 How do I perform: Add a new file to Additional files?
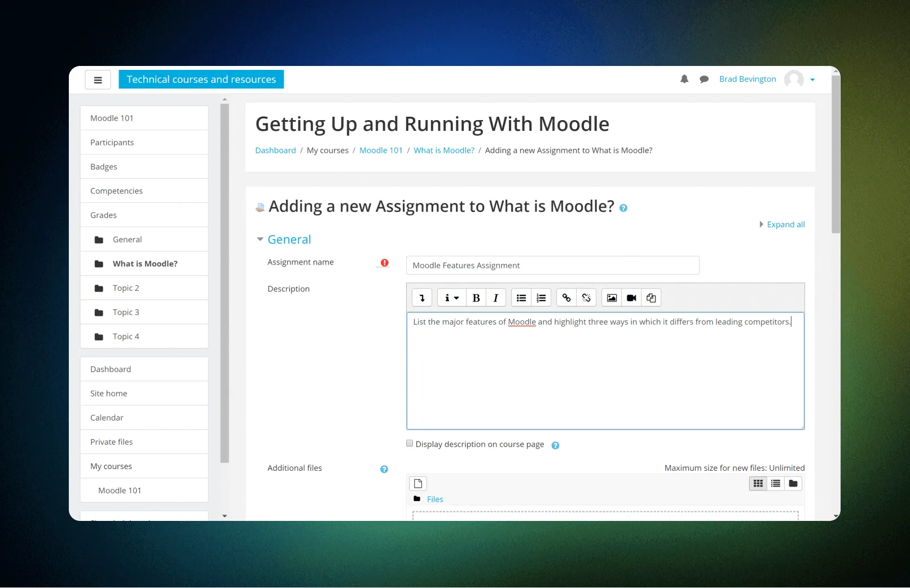(x=418, y=484)
